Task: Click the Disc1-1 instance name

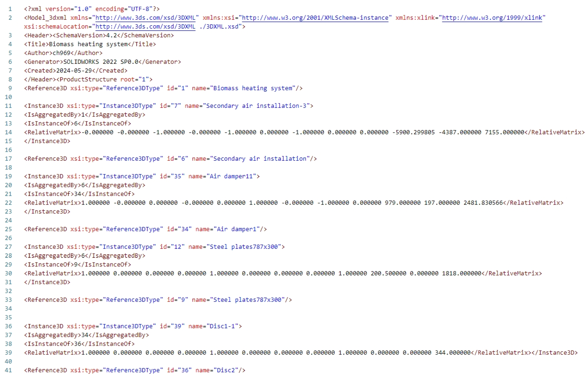Action: (x=222, y=326)
